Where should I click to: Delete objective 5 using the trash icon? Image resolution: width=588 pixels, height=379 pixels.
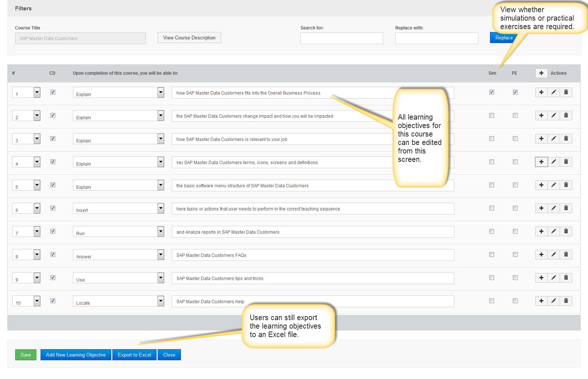coord(566,185)
